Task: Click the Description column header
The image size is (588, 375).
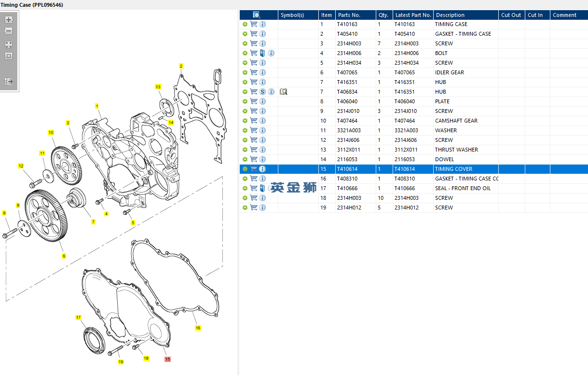Action: 465,15
